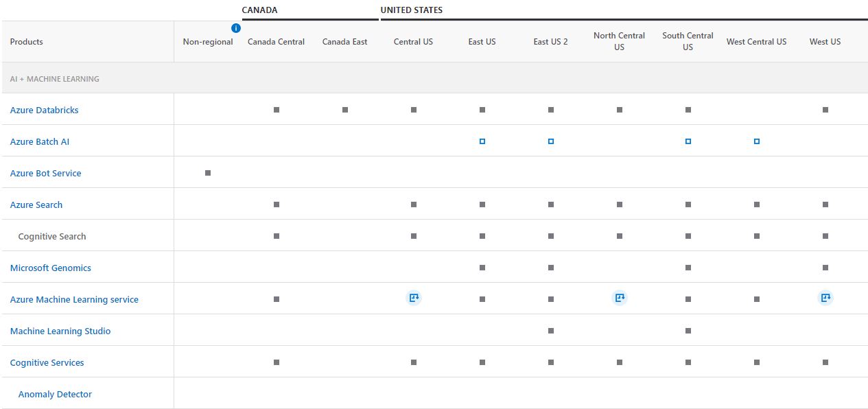Click Machine Learning Studio square in South Central US
This screenshot has width=868, height=409.
(x=688, y=330)
